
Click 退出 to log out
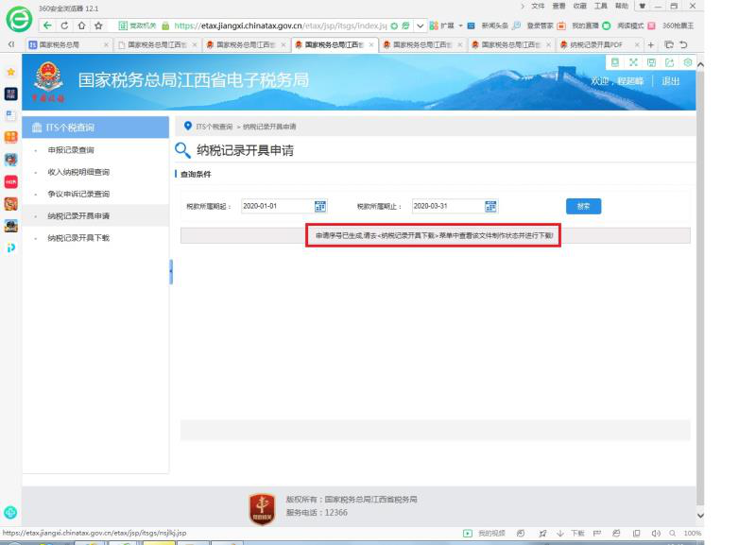(x=670, y=81)
